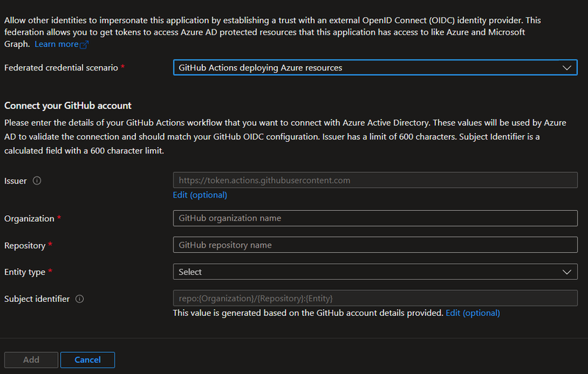This screenshot has width=588, height=374.
Task: Click Edit (optional) under the Issuer field
Action: click(x=200, y=195)
